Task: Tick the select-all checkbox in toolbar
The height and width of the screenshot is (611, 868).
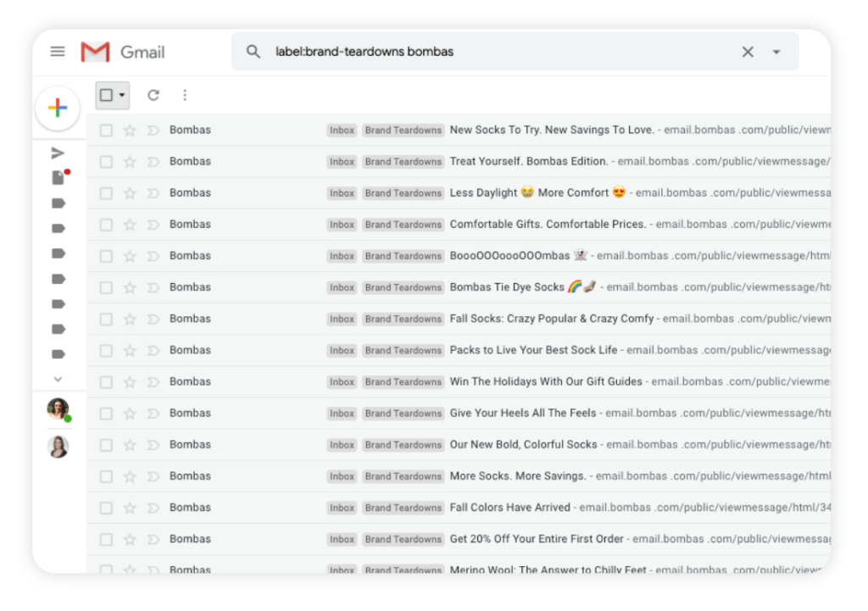Action: [x=106, y=95]
